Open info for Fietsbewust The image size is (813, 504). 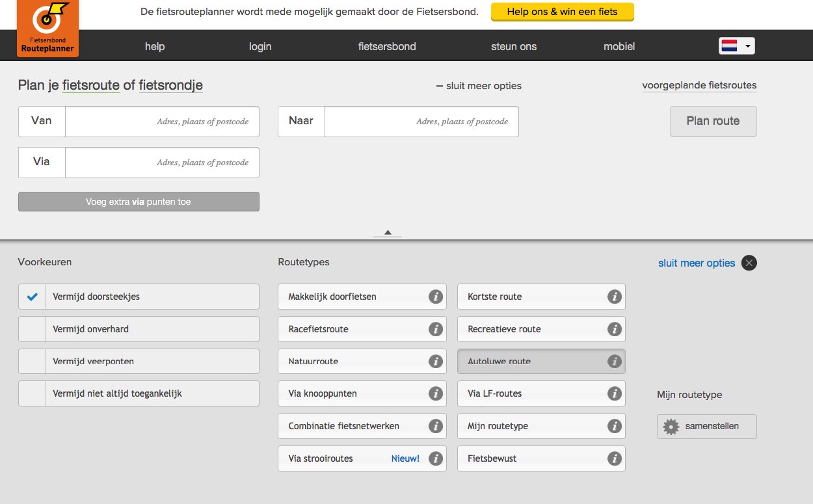[x=614, y=458]
